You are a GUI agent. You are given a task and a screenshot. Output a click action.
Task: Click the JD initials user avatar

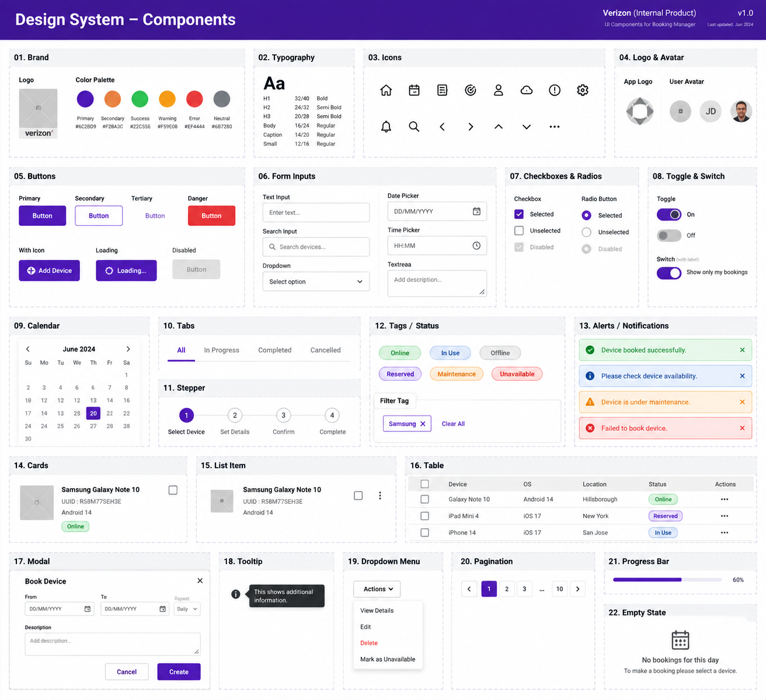coord(711,112)
